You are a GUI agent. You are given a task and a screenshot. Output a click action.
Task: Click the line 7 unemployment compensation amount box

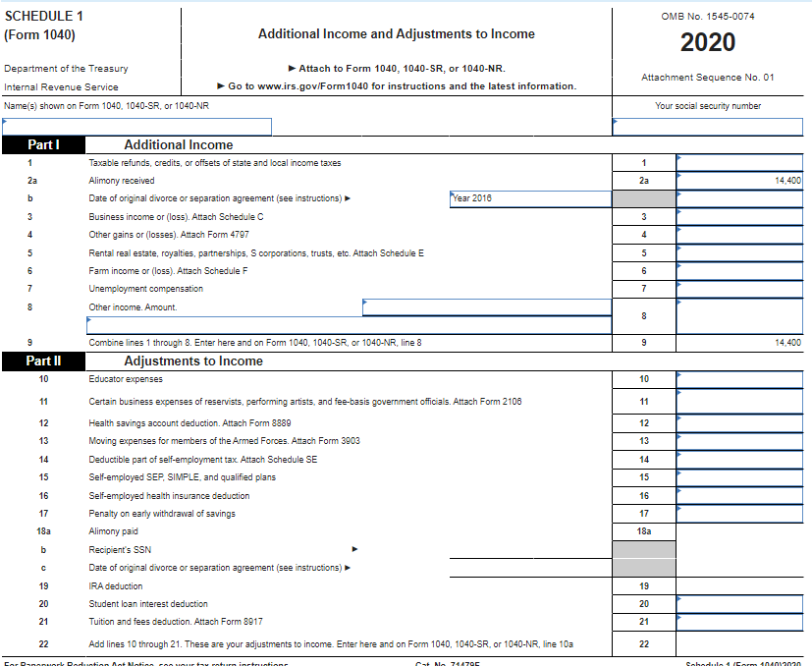(741, 288)
